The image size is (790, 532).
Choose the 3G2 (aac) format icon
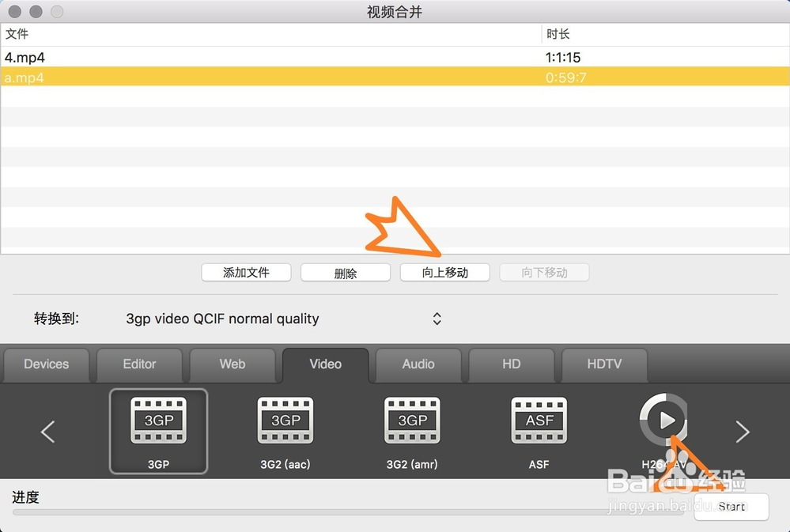coord(285,421)
